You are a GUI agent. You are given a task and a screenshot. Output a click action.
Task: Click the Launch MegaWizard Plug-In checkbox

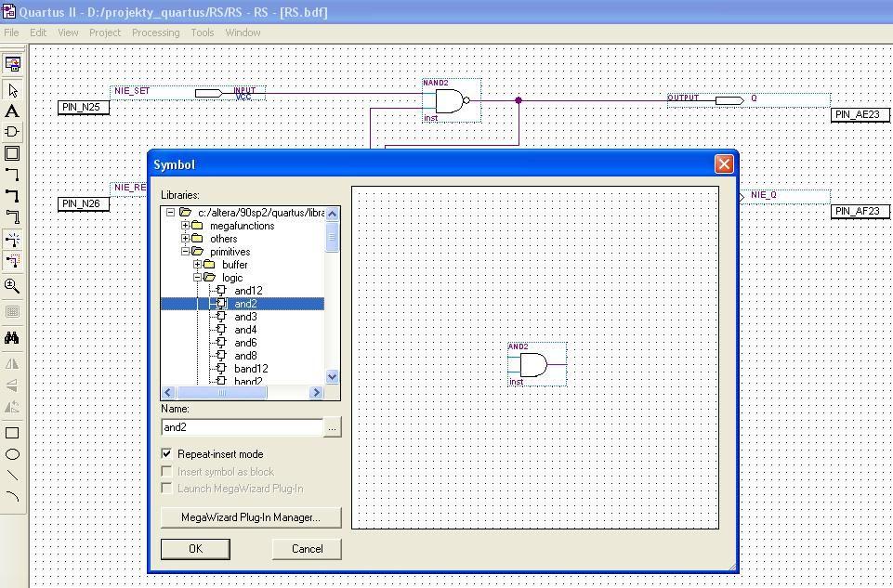click(x=166, y=489)
